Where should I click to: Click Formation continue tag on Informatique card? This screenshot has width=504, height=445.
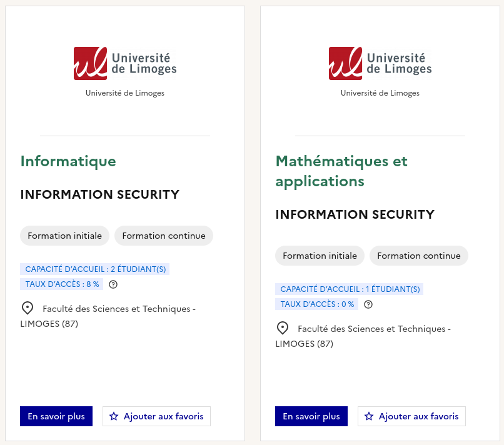164,236
